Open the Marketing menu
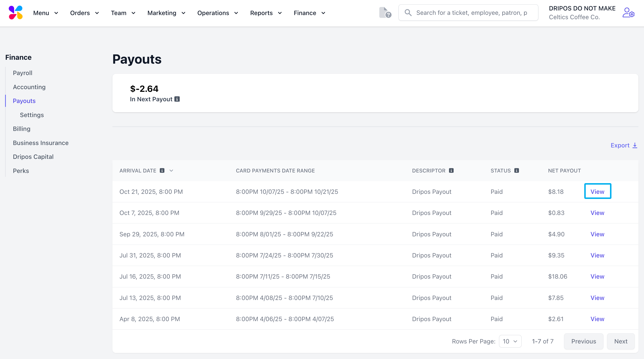The width and height of the screenshot is (644, 359). [166, 13]
